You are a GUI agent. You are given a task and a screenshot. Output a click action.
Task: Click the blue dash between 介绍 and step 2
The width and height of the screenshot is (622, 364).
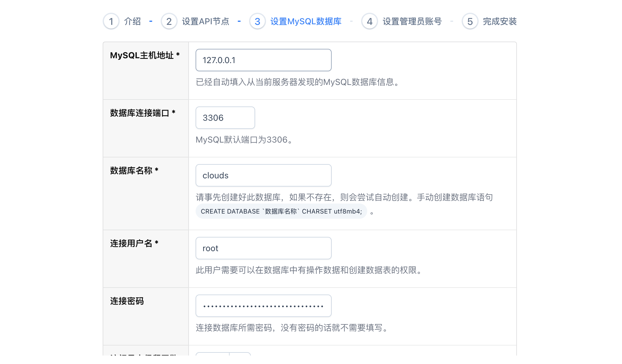point(151,21)
